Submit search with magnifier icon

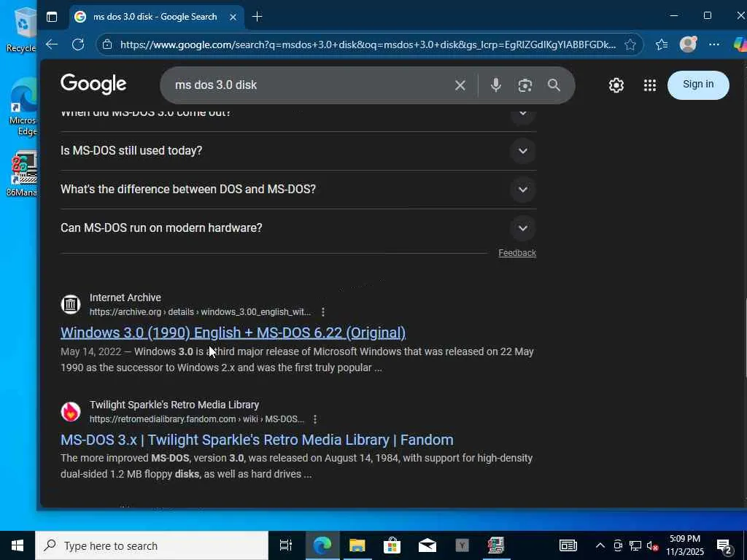(x=554, y=85)
